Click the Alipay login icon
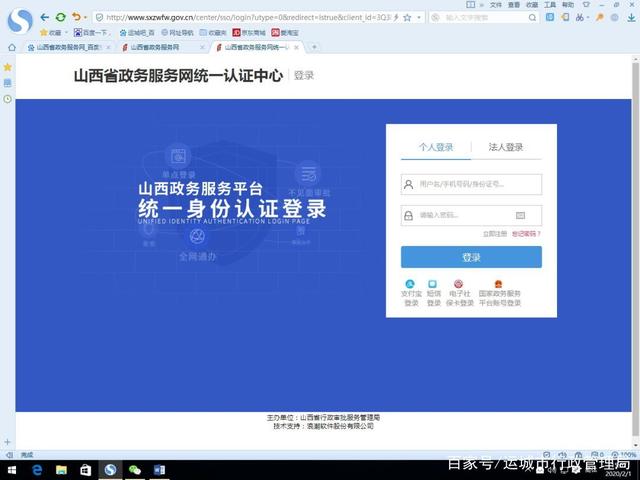The image size is (640, 480). (410, 284)
